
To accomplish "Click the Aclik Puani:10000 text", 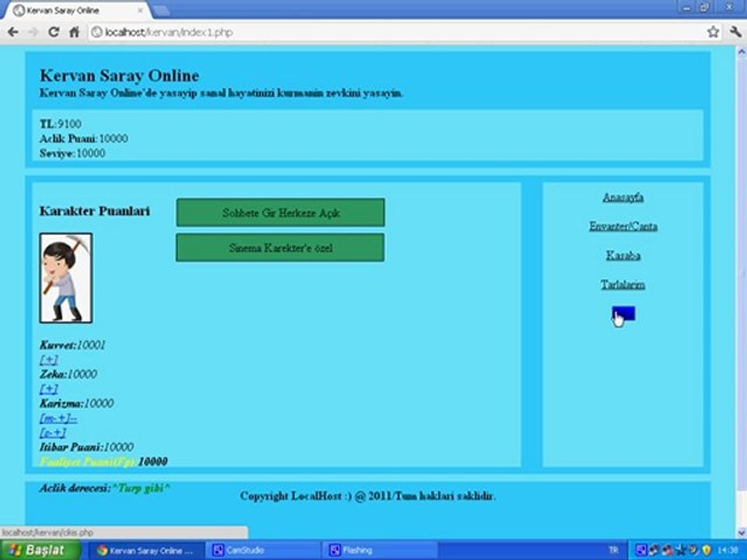I will pyautogui.click(x=83, y=138).
